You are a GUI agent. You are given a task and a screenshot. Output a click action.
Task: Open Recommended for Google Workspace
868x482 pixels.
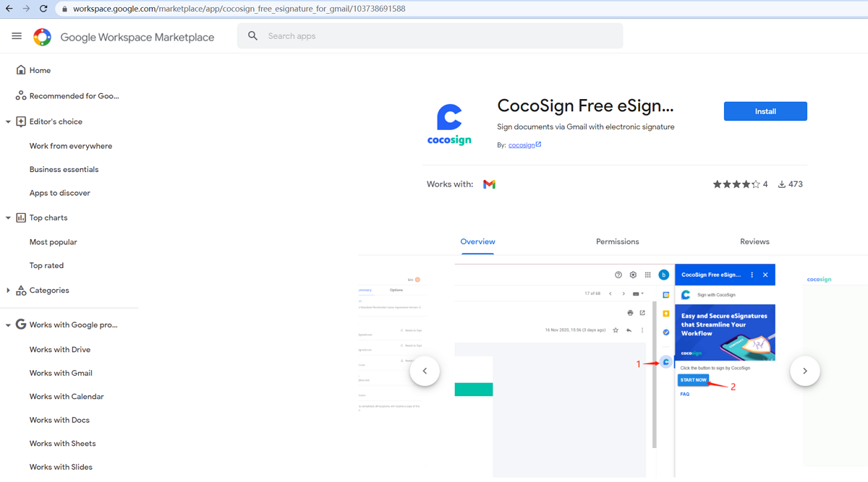pyautogui.click(x=74, y=95)
